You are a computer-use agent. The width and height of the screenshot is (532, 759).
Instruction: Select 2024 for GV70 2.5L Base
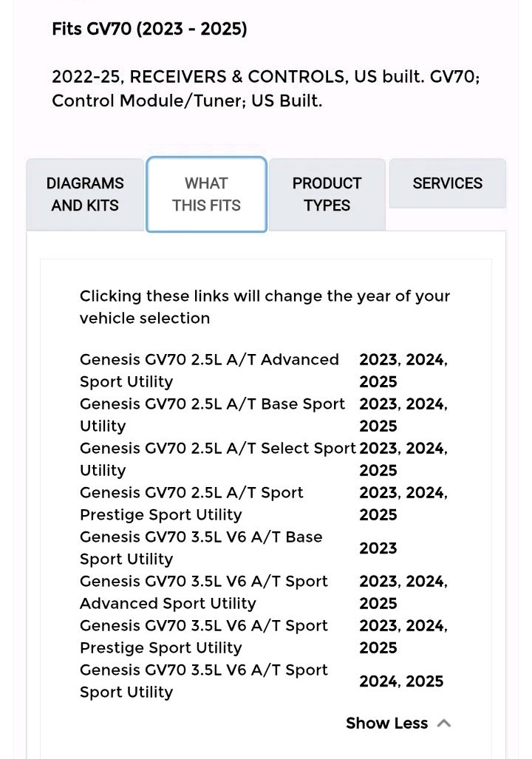point(426,404)
